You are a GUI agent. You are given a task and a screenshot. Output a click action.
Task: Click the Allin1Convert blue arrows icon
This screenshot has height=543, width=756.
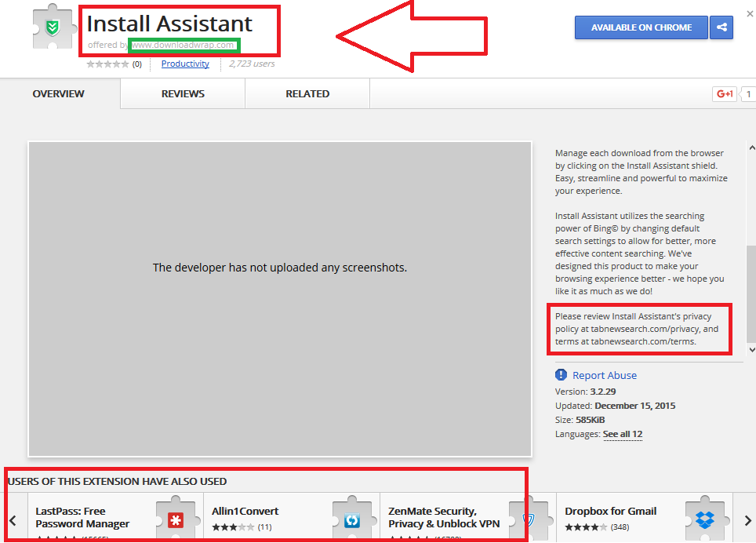352,520
